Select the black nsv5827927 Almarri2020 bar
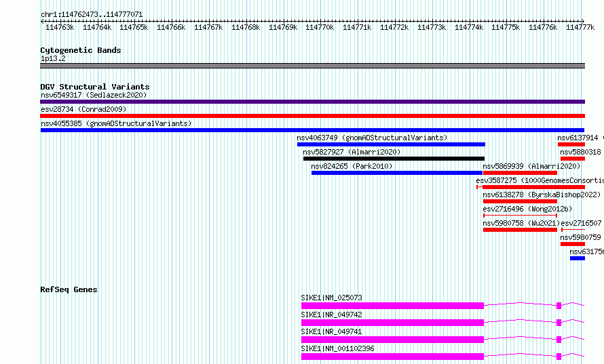 (394, 159)
